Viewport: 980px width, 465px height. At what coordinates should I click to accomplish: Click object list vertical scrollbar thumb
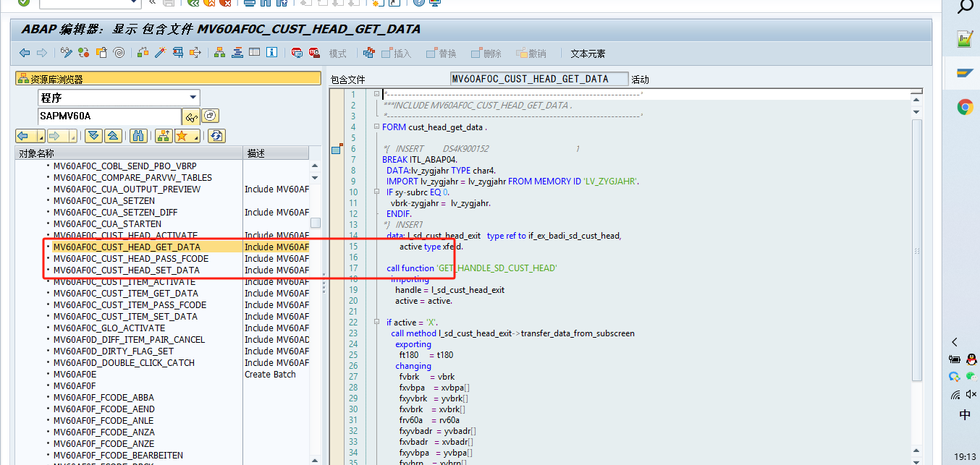316,223
